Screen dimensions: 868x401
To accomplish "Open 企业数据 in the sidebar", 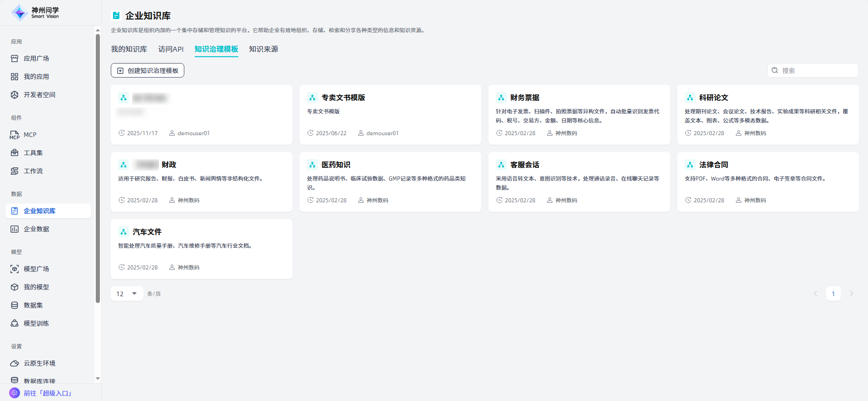I will (36, 229).
